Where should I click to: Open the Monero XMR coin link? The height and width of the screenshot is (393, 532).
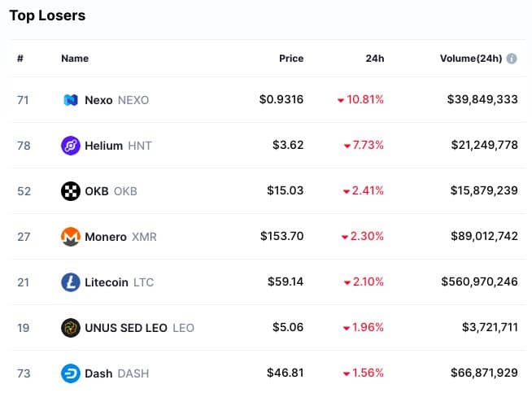(x=120, y=237)
